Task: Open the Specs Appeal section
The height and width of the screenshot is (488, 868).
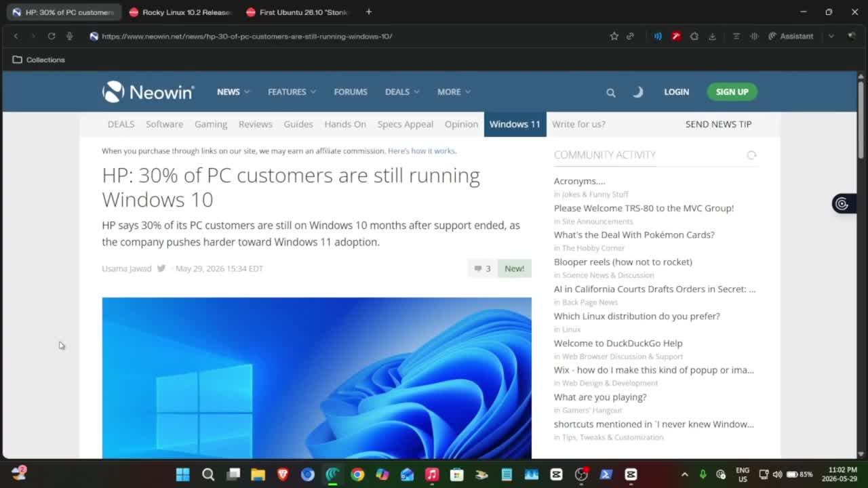Action: (405, 124)
